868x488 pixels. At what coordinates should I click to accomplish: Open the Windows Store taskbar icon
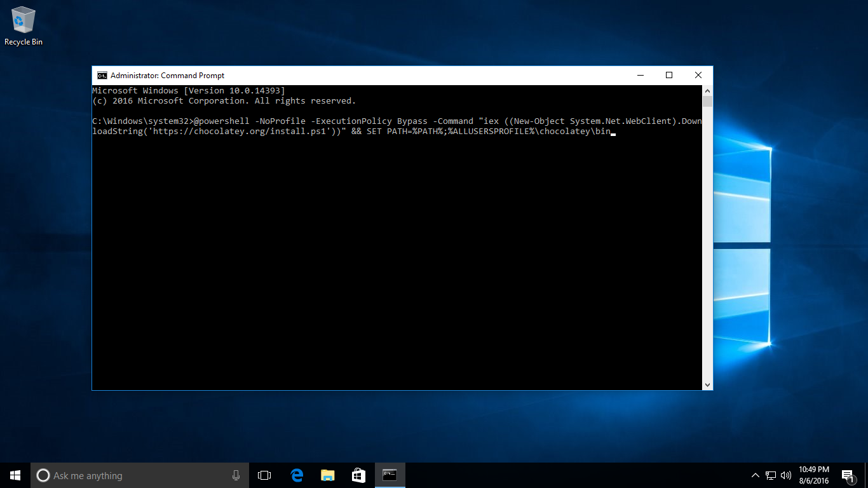tap(358, 475)
